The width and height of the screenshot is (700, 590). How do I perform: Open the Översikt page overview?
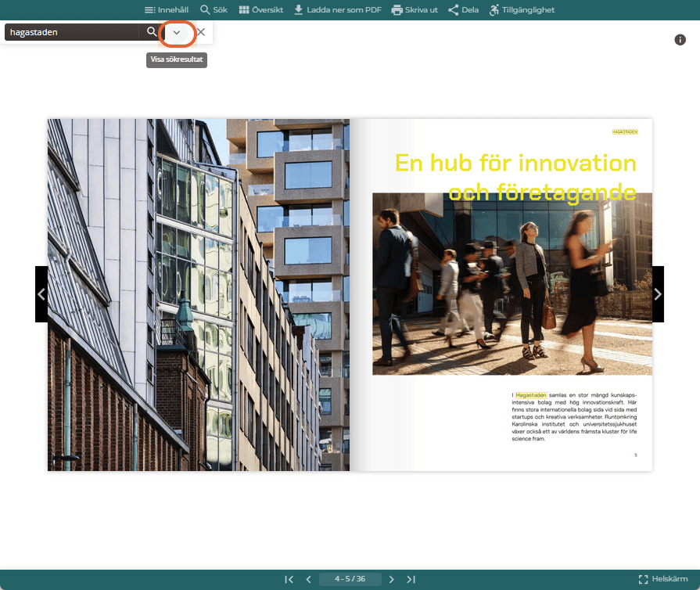tap(261, 10)
